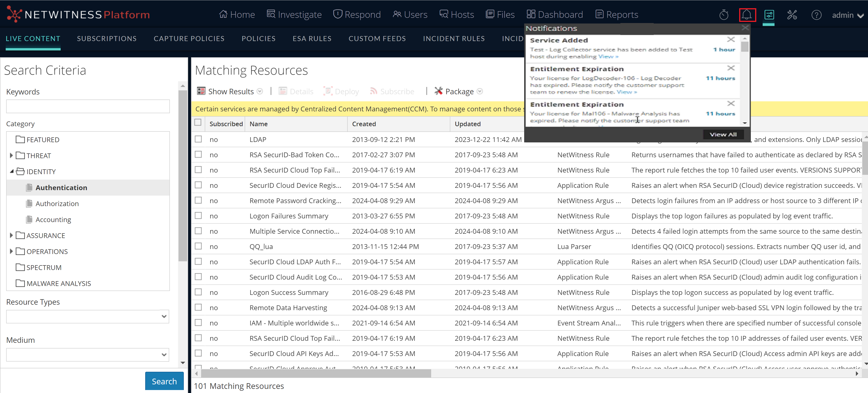Open the Resource Types dropdown
Screen dimensions: 868x393
coord(88,316)
